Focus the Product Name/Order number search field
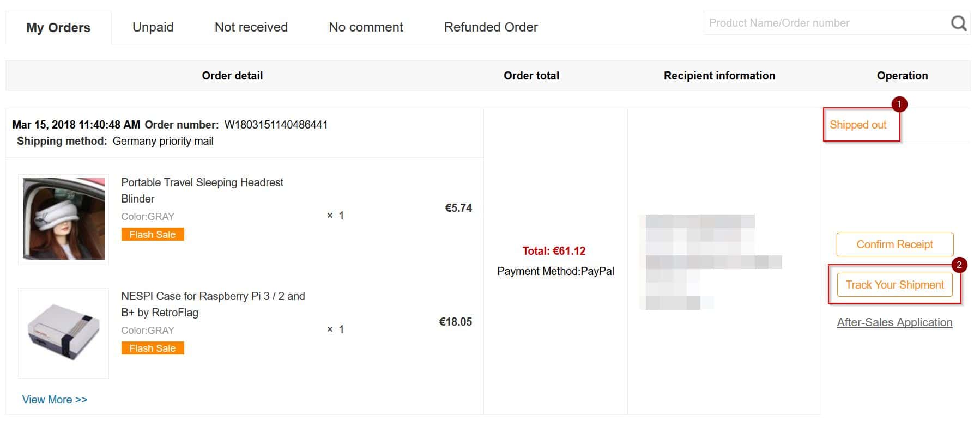 [x=826, y=23]
